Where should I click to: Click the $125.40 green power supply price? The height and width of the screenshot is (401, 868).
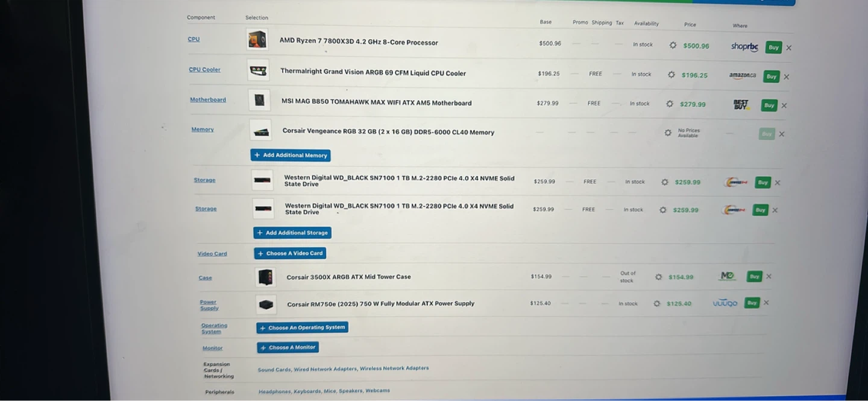pos(679,304)
